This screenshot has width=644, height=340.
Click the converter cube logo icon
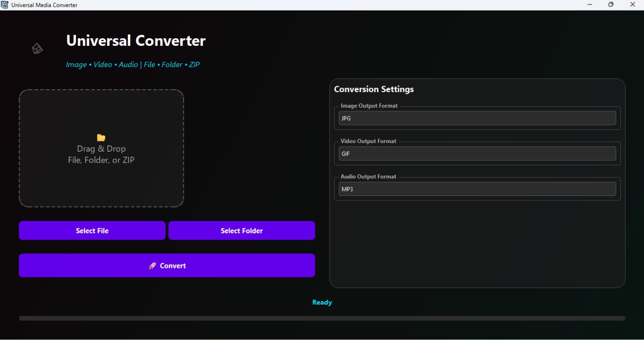click(37, 48)
